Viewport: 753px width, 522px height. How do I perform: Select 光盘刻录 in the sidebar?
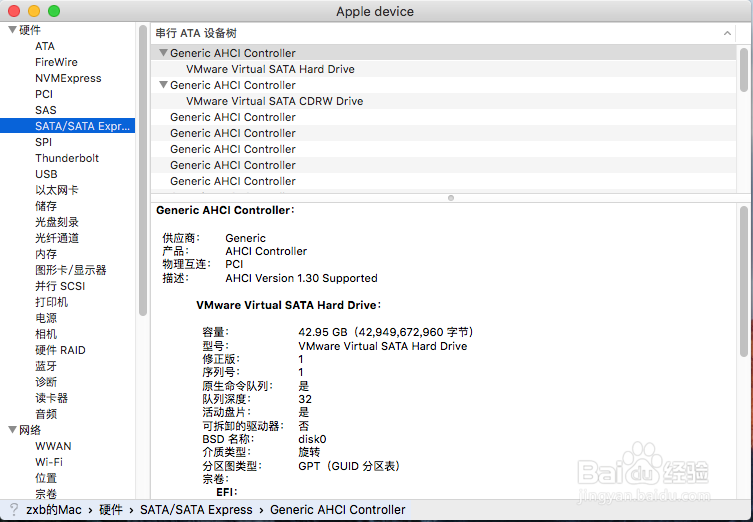57,222
